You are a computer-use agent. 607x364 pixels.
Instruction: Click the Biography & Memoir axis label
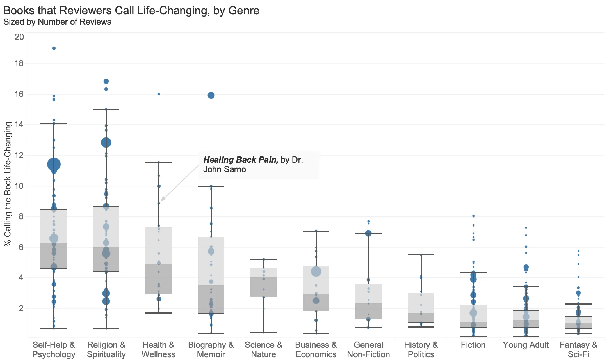click(x=211, y=349)
